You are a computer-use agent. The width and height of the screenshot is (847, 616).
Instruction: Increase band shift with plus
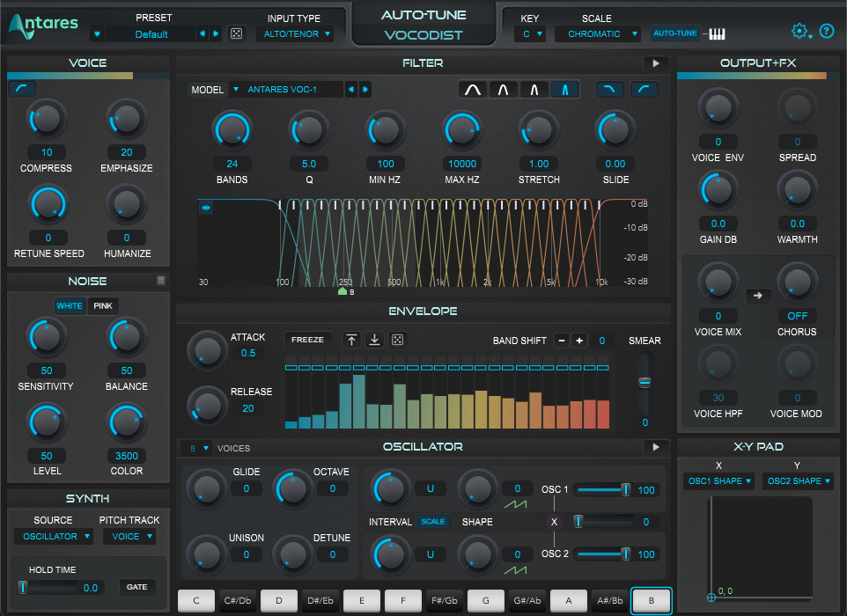579,341
